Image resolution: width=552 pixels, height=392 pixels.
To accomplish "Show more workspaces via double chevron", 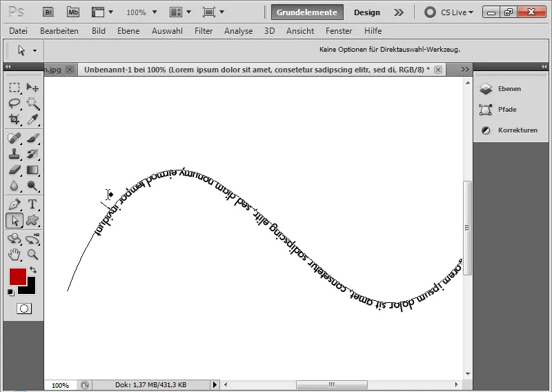I will [x=399, y=12].
